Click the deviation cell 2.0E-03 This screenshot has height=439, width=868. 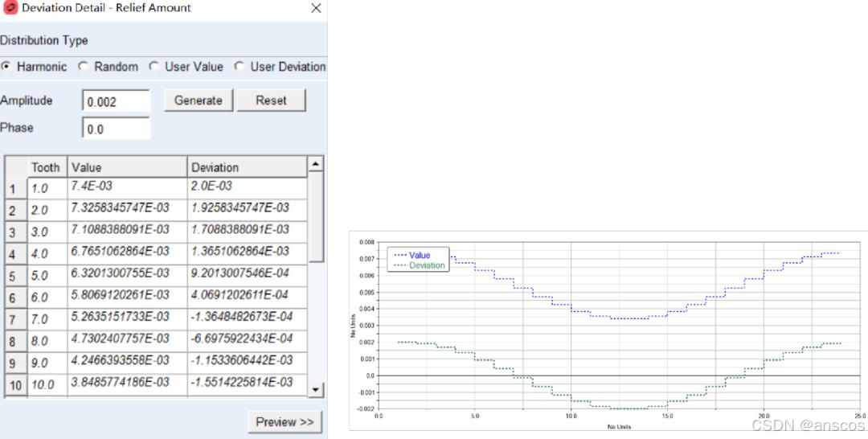point(247,189)
